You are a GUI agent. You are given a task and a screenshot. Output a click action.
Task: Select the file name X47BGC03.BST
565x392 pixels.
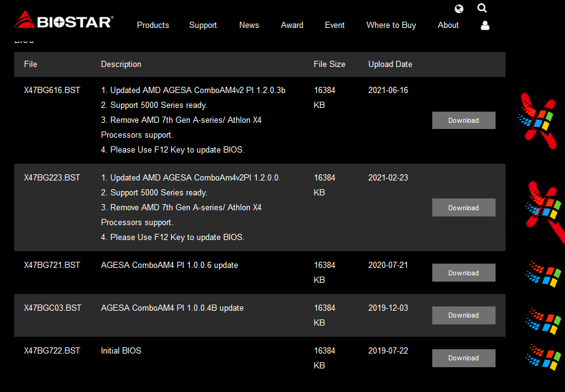coord(53,308)
